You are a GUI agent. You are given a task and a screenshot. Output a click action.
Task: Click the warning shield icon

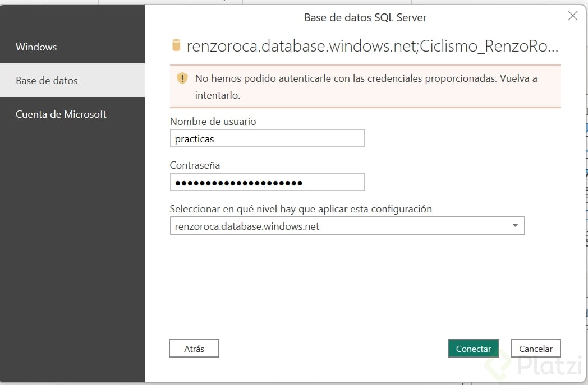point(182,78)
